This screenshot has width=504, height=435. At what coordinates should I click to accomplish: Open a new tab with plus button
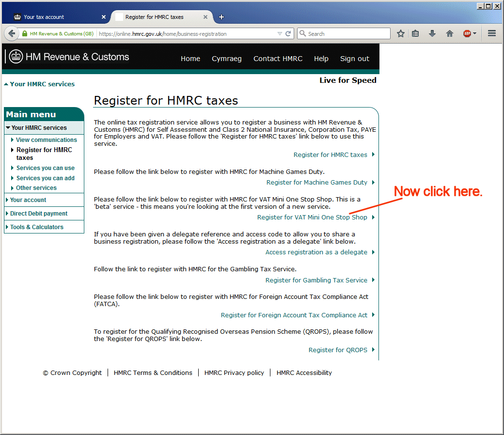221,17
